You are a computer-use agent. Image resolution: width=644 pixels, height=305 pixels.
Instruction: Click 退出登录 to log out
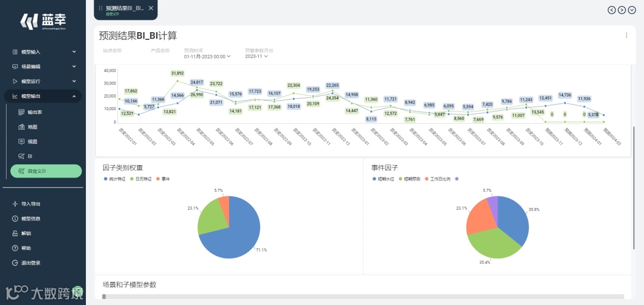coord(31,263)
